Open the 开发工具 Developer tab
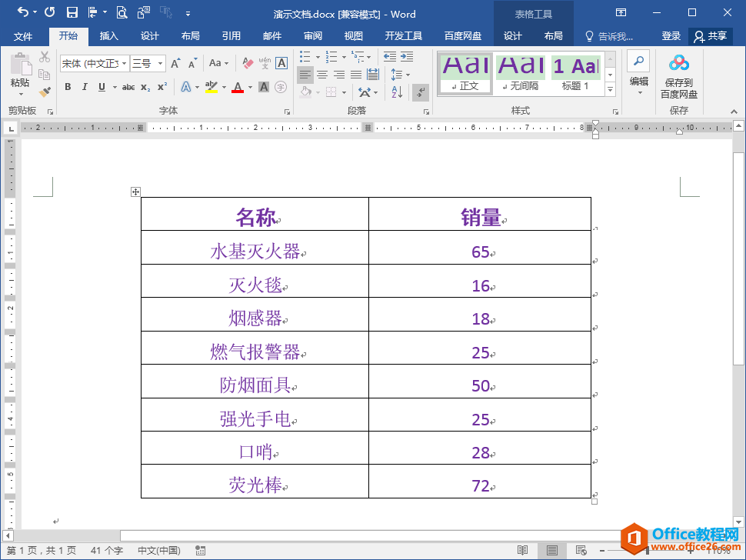This screenshot has width=746, height=560. pos(404,36)
